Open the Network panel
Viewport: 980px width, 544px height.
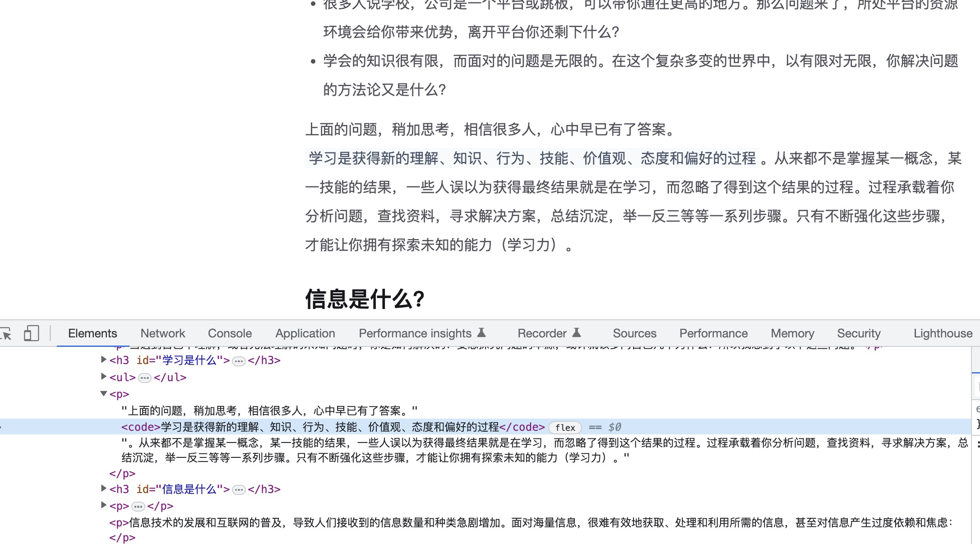click(x=162, y=333)
